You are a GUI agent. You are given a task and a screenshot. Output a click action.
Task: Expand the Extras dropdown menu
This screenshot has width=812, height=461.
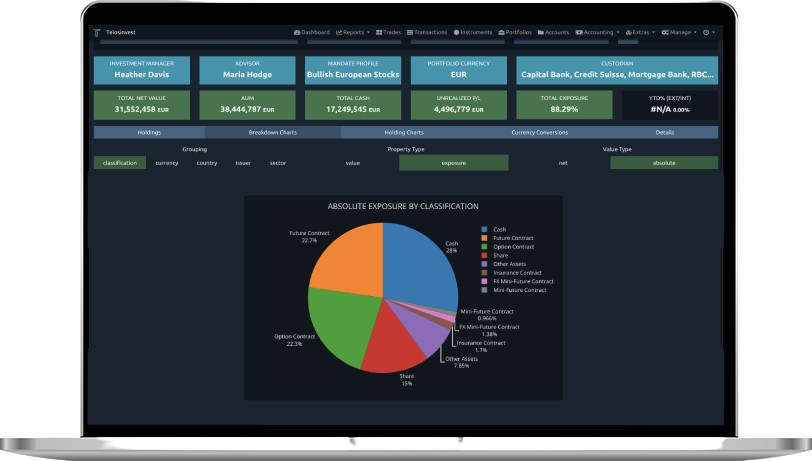tap(641, 32)
